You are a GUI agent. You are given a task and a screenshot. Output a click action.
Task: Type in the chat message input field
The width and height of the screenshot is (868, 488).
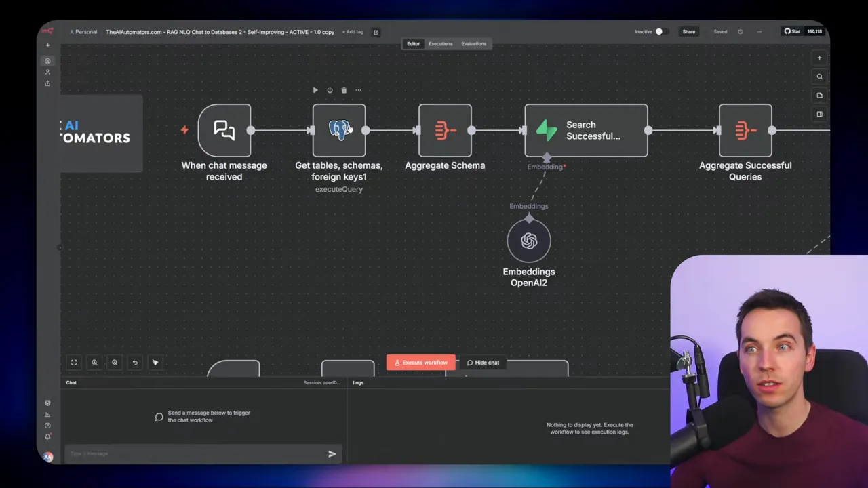(197, 453)
